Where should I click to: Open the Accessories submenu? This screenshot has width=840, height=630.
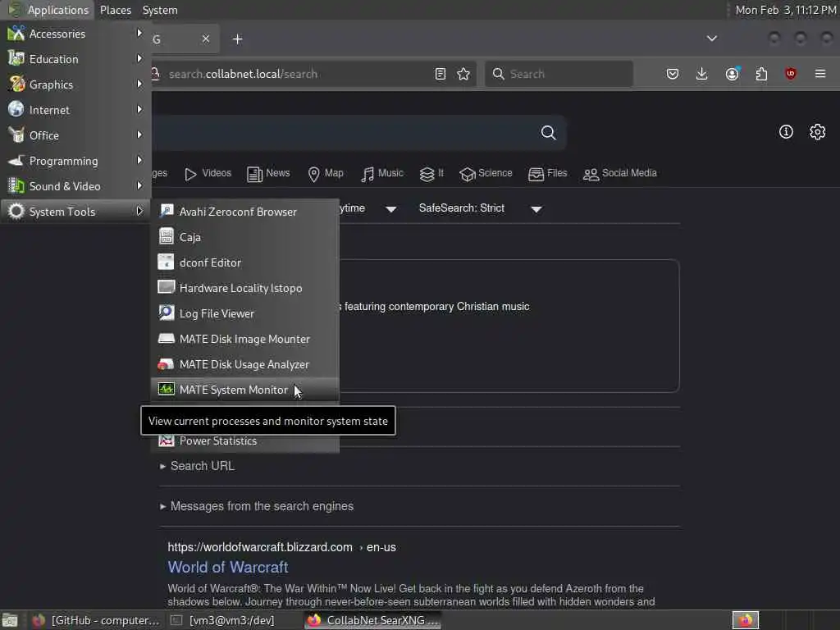[x=75, y=34]
